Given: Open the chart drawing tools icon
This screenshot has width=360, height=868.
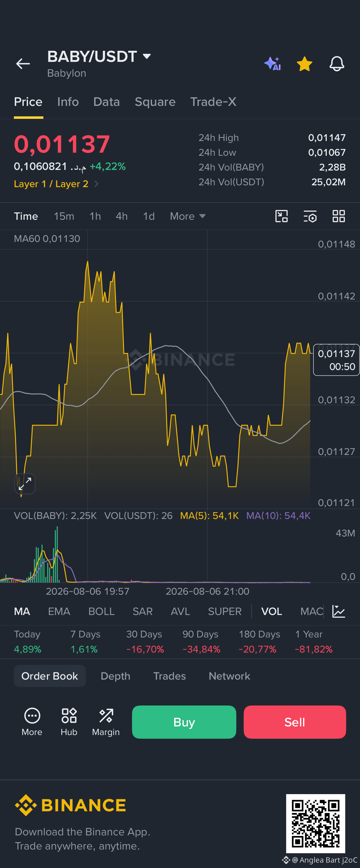Looking at the screenshot, I should (x=281, y=216).
